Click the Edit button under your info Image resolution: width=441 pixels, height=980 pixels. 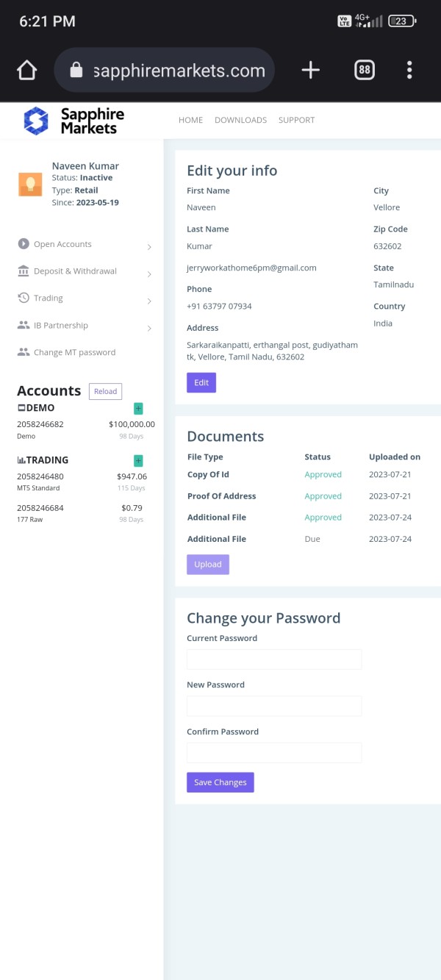201,382
